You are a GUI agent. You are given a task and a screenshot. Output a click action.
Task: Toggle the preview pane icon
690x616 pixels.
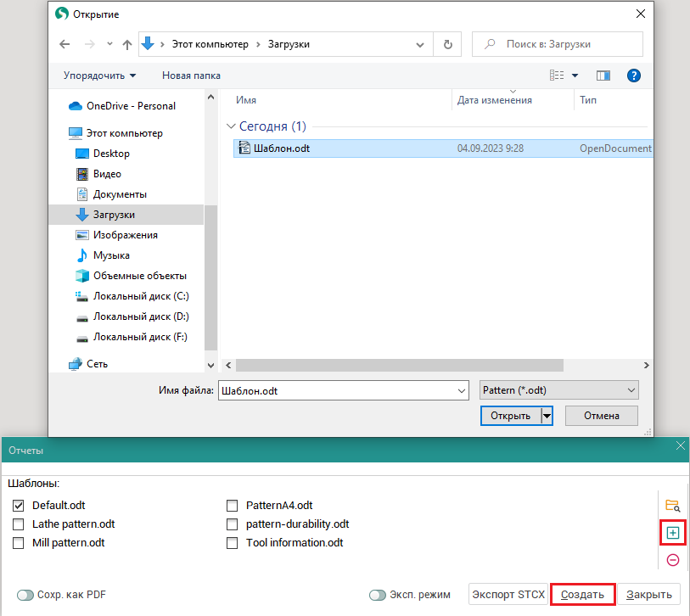point(603,76)
